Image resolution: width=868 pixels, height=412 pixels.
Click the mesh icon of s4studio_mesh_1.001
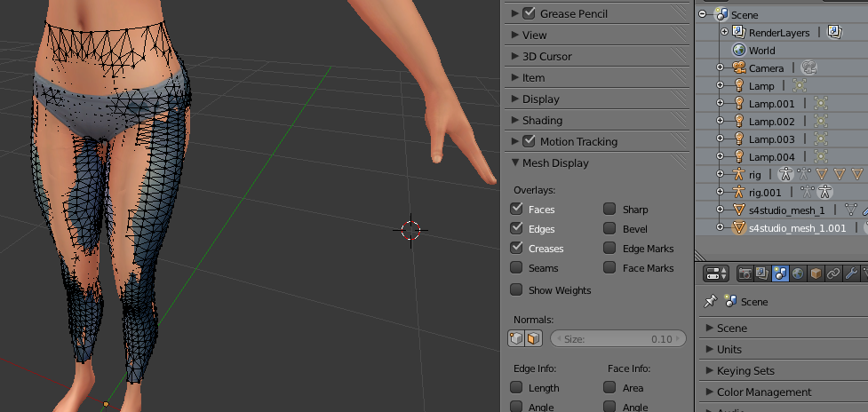coord(738,227)
